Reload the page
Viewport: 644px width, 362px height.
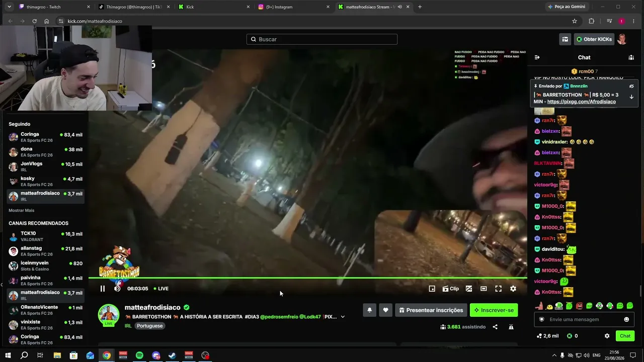click(34, 21)
